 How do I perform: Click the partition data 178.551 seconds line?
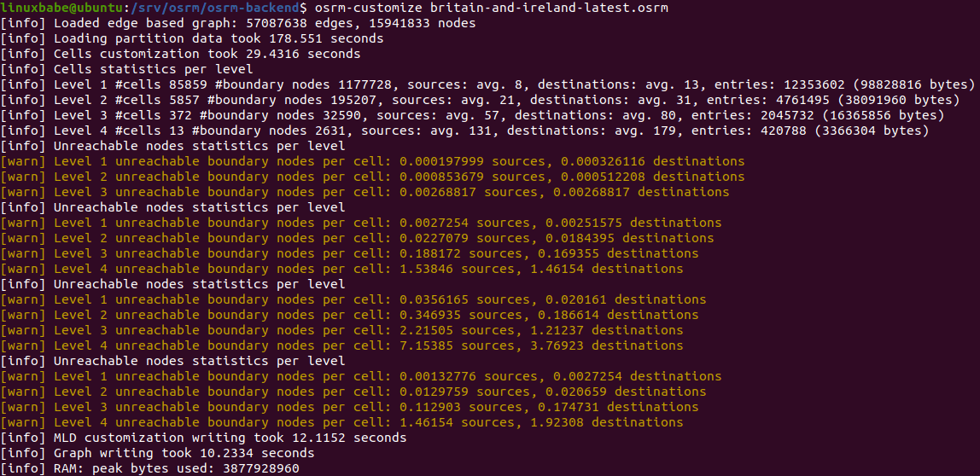pos(219,38)
